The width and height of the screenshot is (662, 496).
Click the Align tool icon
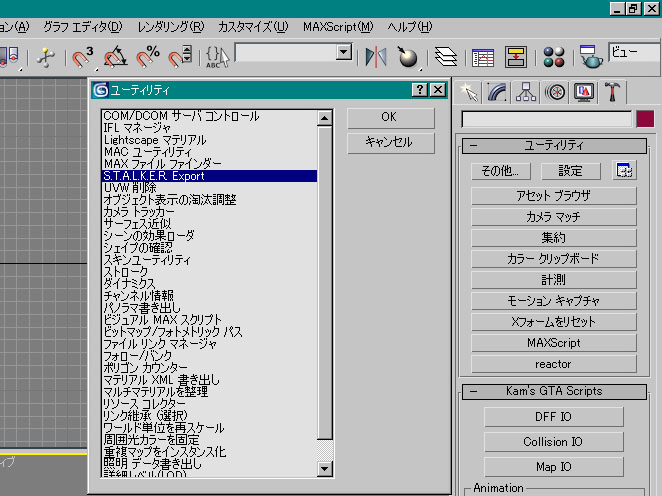point(408,57)
